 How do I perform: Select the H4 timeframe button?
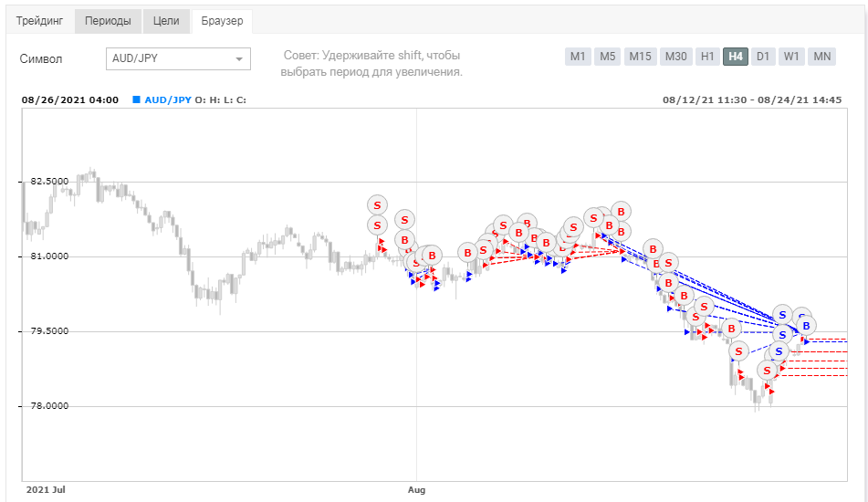pyautogui.click(x=735, y=57)
